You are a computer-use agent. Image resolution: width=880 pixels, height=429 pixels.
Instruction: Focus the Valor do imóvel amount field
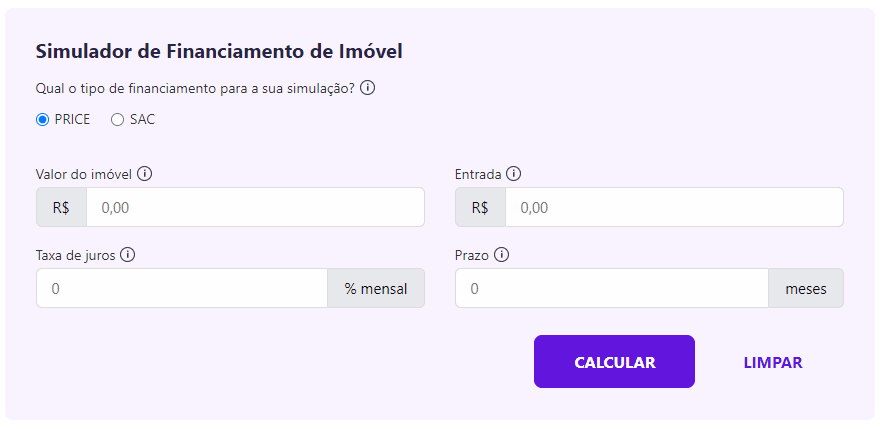[x=255, y=208]
